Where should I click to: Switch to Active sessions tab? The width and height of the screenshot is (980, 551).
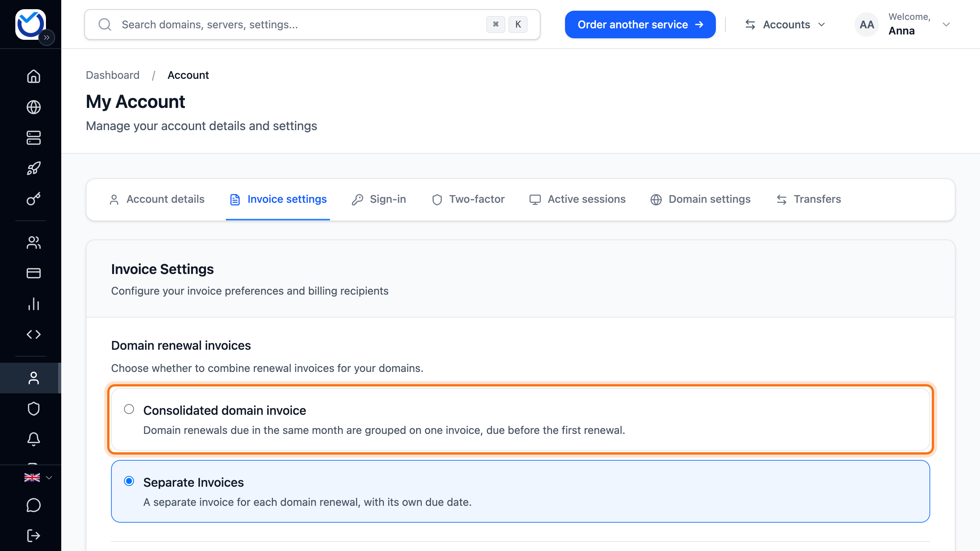pos(578,199)
